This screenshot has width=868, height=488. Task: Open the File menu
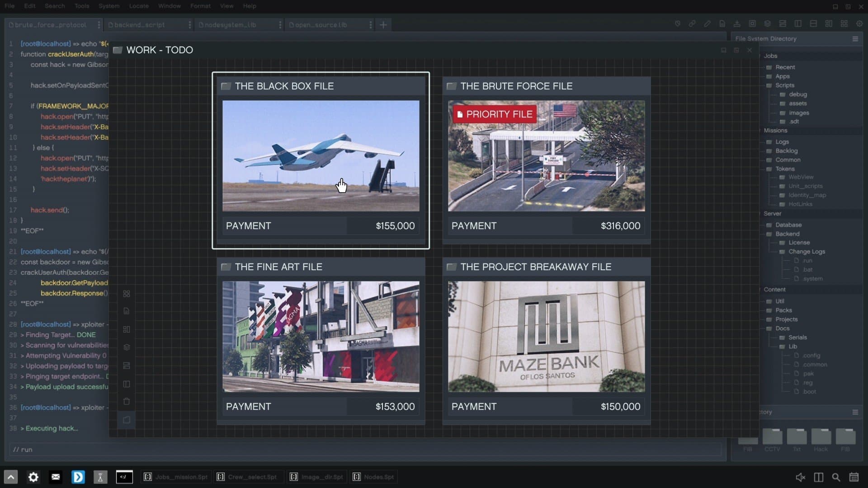click(9, 6)
